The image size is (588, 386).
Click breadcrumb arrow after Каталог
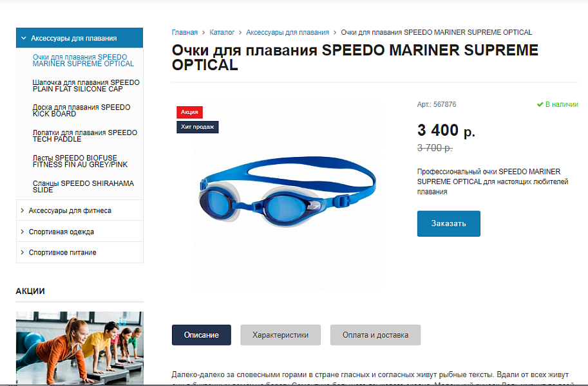coord(240,33)
